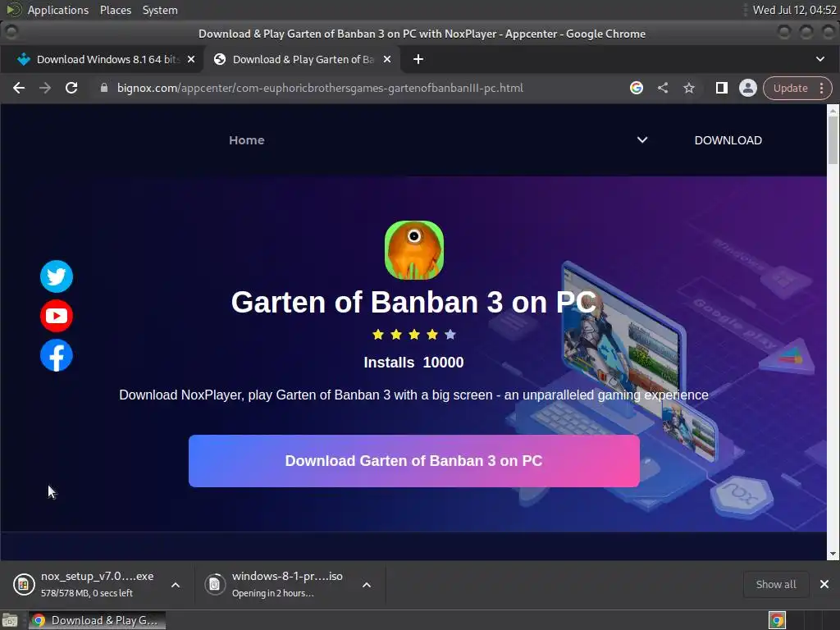Viewport: 840px width, 630px height.
Task: Expand windows-8-1 iso download options chevron
Action: pos(367,585)
